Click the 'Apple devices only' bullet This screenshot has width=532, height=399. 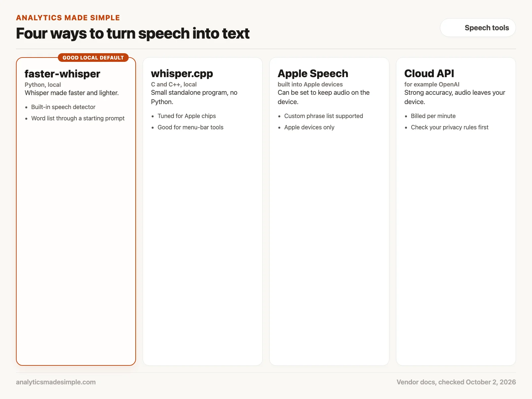309,127
